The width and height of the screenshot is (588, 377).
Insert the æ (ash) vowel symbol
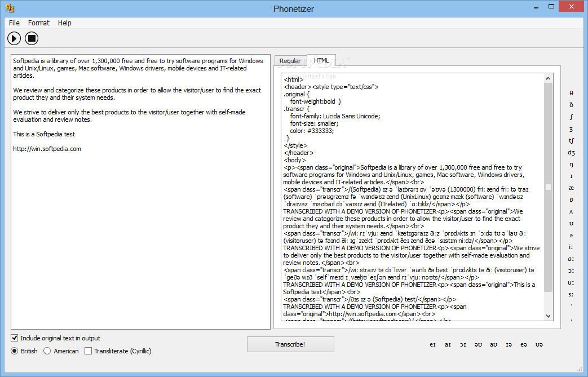point(571,188)
